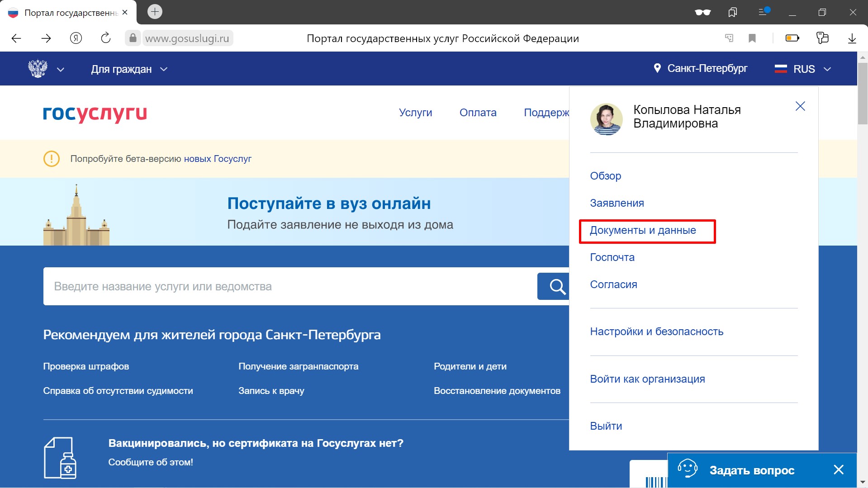Click the name Копылова Наталья Владимировна
The height and width of the screenshot is (488, 868).
[687, 117]
